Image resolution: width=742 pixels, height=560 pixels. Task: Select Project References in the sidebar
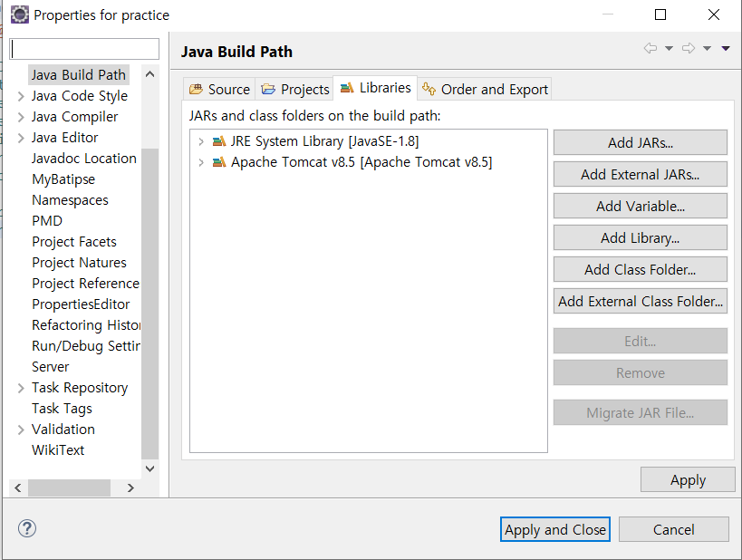85,283
